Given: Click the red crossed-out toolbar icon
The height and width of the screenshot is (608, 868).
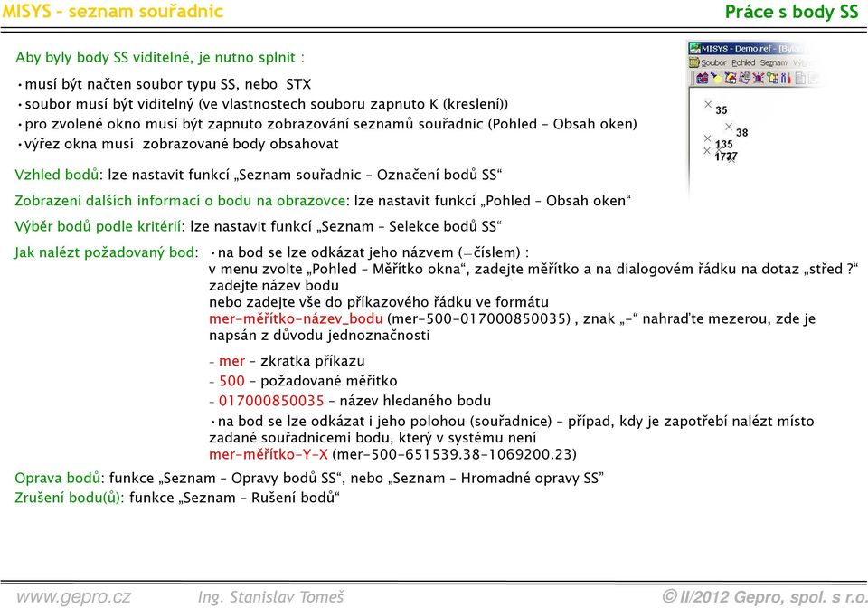Looking at the screenshot, I should tap(759, 78).
